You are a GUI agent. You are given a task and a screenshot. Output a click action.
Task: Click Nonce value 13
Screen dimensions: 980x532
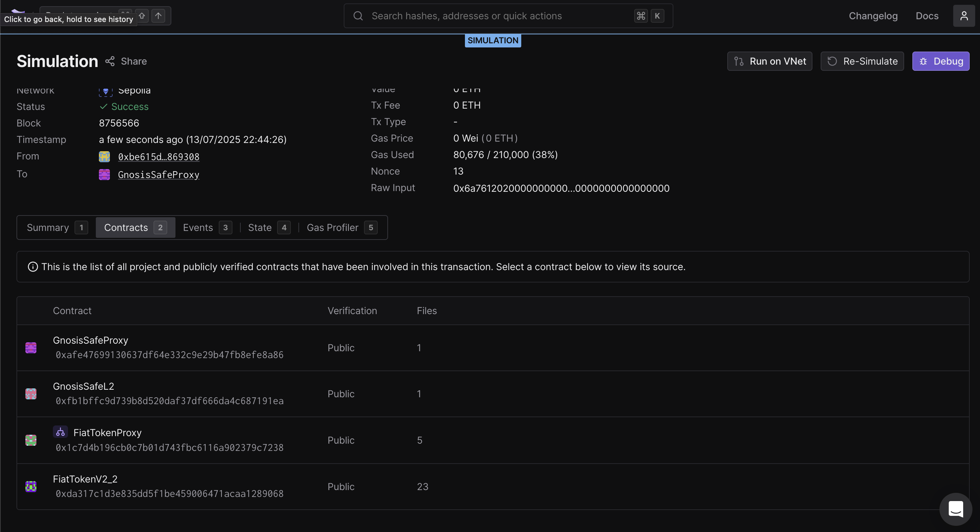(x=458, y=171)
